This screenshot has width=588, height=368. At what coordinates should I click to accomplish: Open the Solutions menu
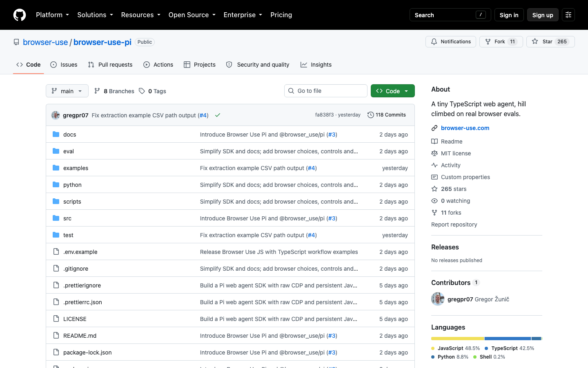(x=95, y=15)
